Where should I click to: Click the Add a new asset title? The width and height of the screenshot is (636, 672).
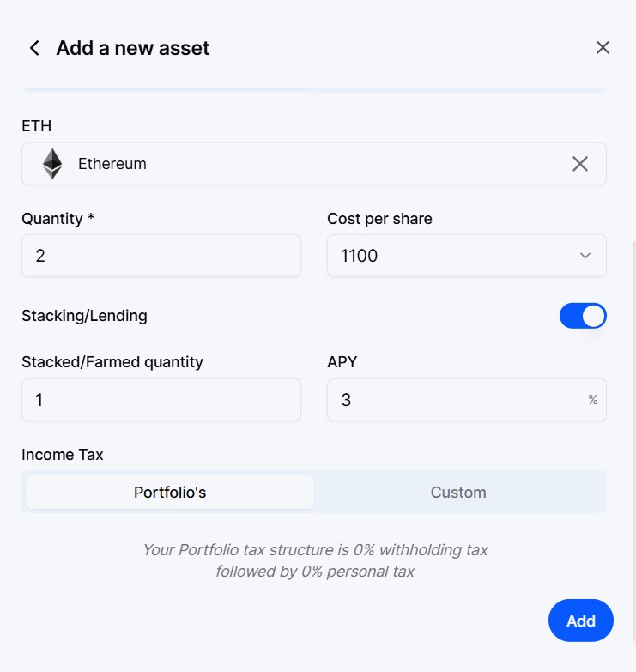[133, 48]
